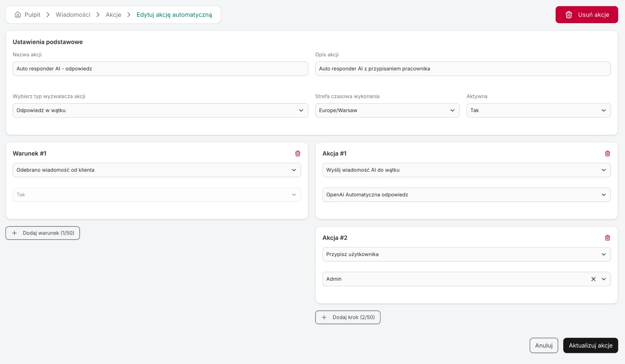625x364 pixels.
Task: Click the plus icon in Dodaj krok
Action: 324,317
